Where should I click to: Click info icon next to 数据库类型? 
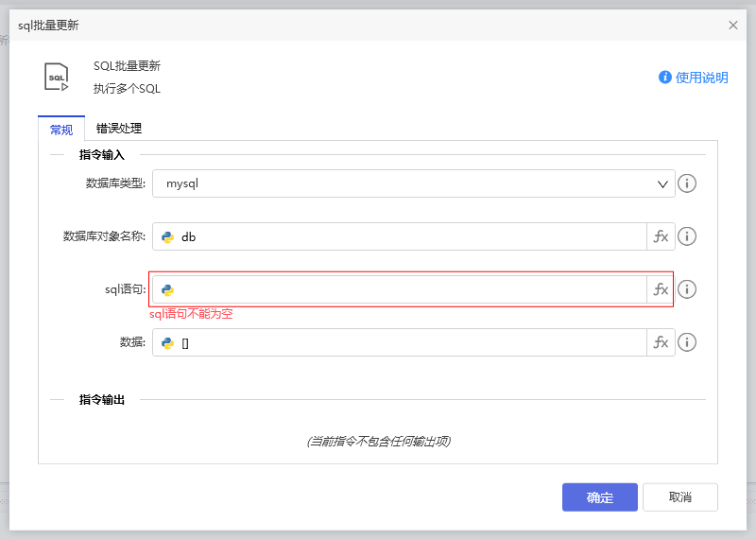tap(688, 183)
